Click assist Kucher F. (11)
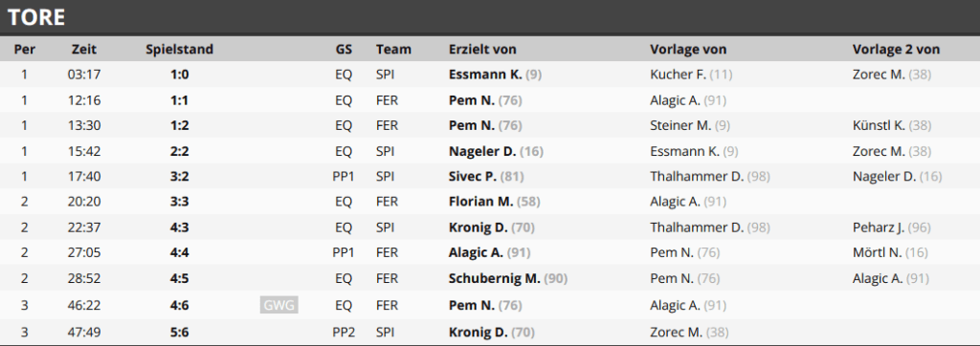The height and width of the screenshot is (346, 980). point(691,75)
